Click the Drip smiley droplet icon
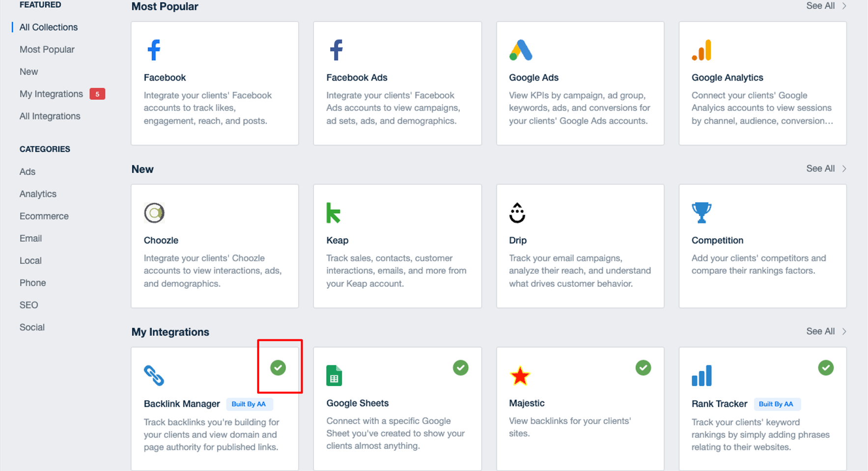Image resolution: width=868 pixels, height=471 pixels. click(x=517, y=213)
